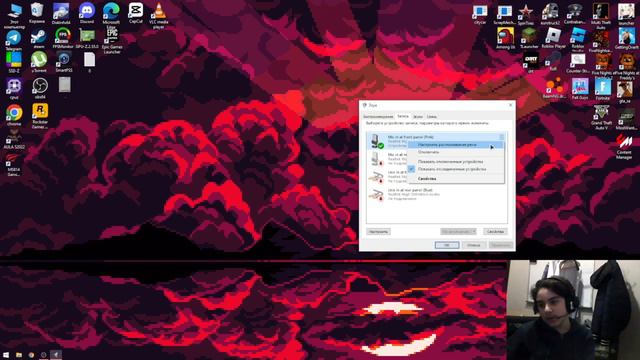Viewport: 640px width, 360px height.
Task: Launch Rockstar Games Launcher shortcut
Action: [40, 116]
